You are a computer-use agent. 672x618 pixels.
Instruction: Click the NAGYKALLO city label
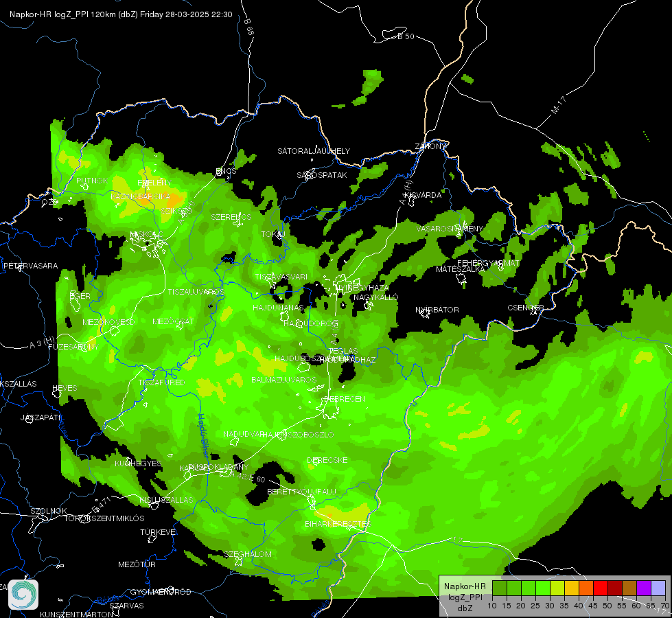(x=376, y=297)
